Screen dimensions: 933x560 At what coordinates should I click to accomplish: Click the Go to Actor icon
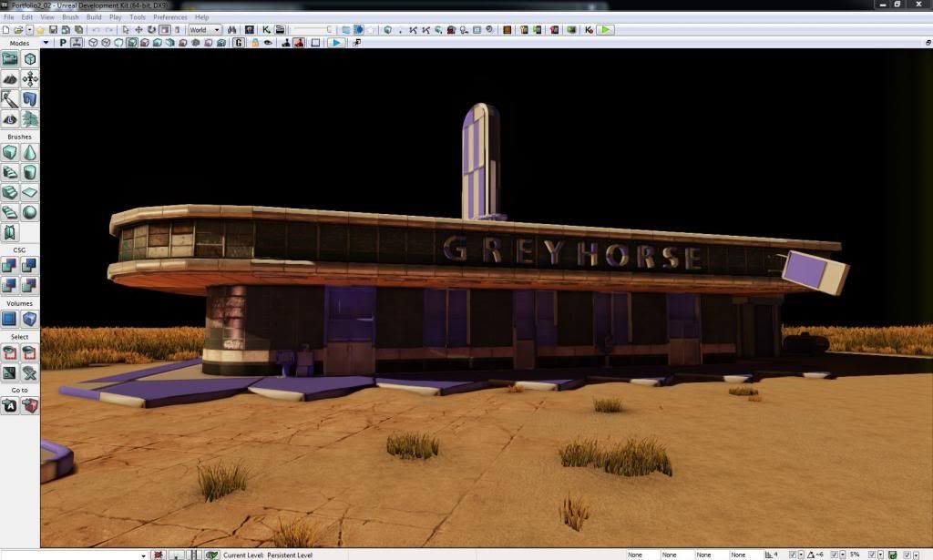10,405
